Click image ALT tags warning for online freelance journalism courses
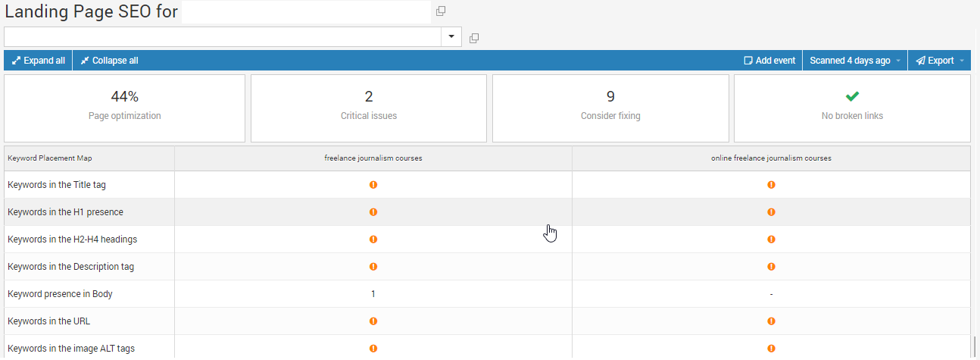The width and height of the screenshot is (980, 360). (x=771, y=349)
